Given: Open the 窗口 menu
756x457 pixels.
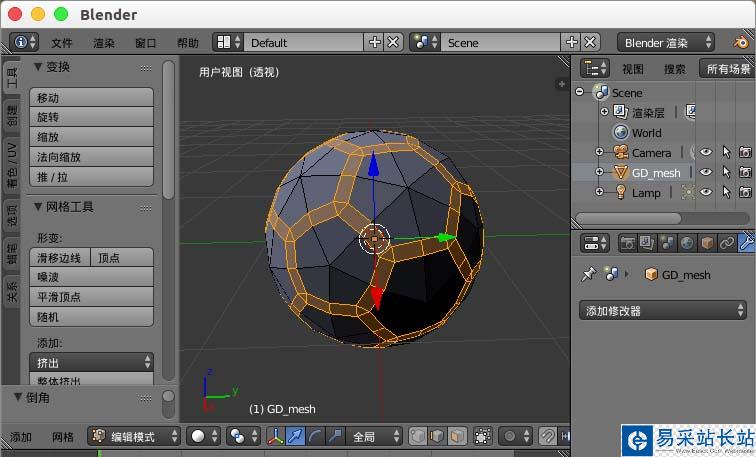Looking at the screenshot, I should [x=146, y=43].
